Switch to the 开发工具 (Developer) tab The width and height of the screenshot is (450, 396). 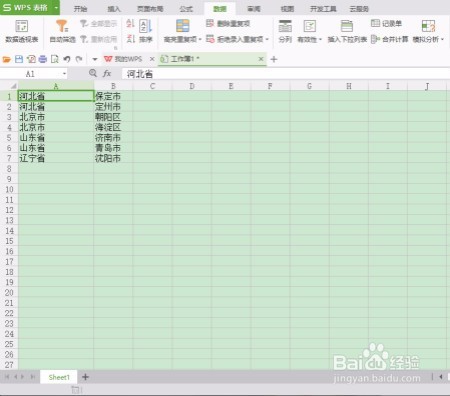click(323, 9)
